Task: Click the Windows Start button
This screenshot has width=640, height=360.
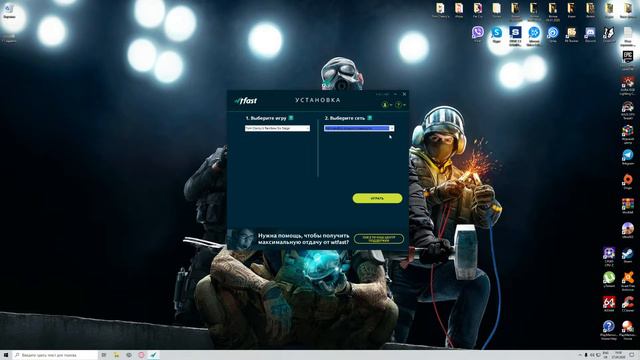Action: point(6,355)
